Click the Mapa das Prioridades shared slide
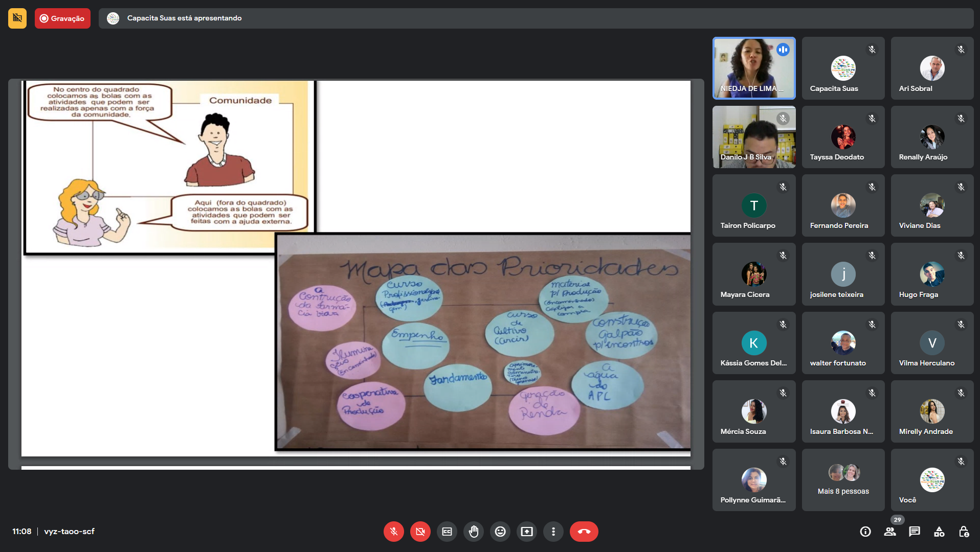Viewport: 980px width, 552px height. coord(483,341)
